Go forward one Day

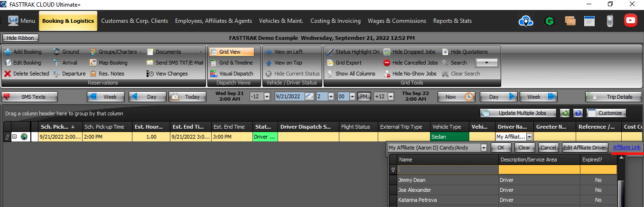[x=498, y=97]
